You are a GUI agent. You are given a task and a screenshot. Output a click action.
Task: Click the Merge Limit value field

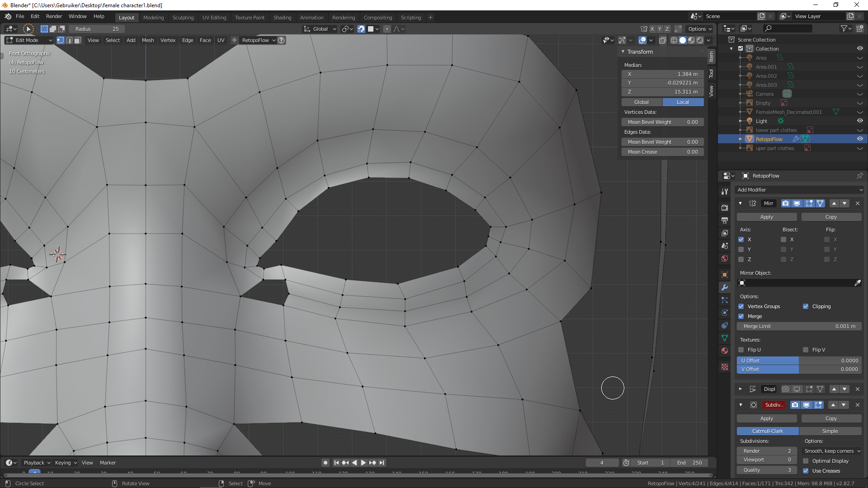[x=799, y=326]
